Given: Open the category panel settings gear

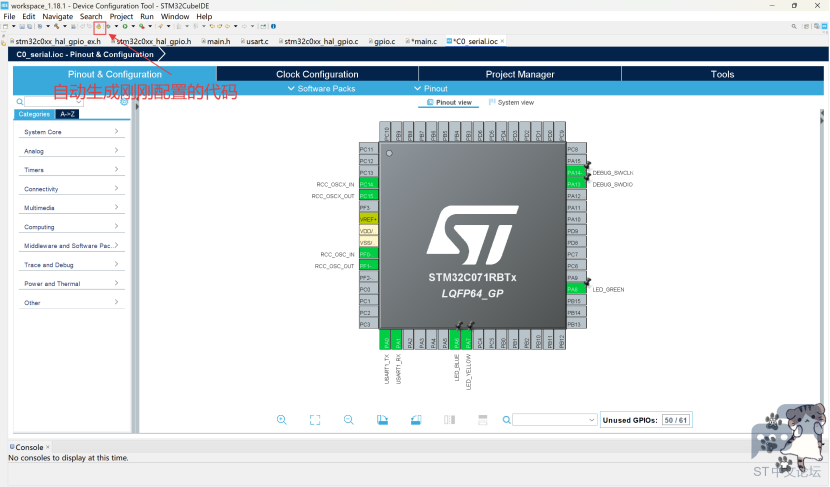Looking at the screenshot, I should [x=124, y=102].
